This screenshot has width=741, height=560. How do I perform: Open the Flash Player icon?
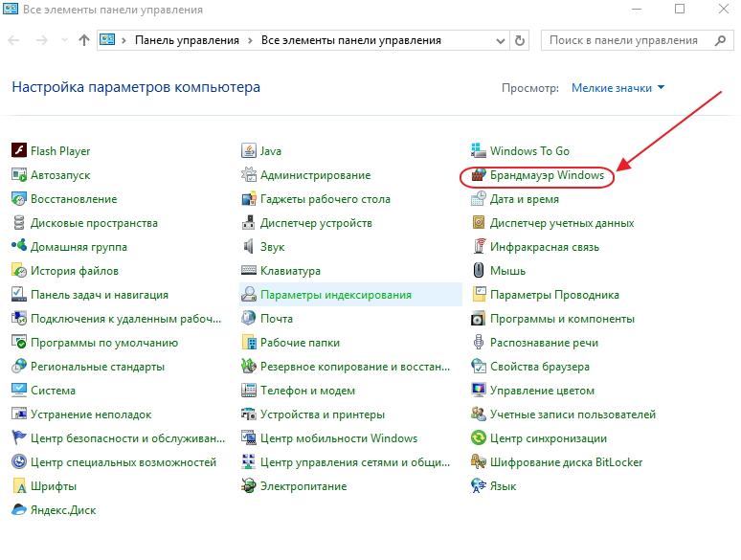[19, 150]
